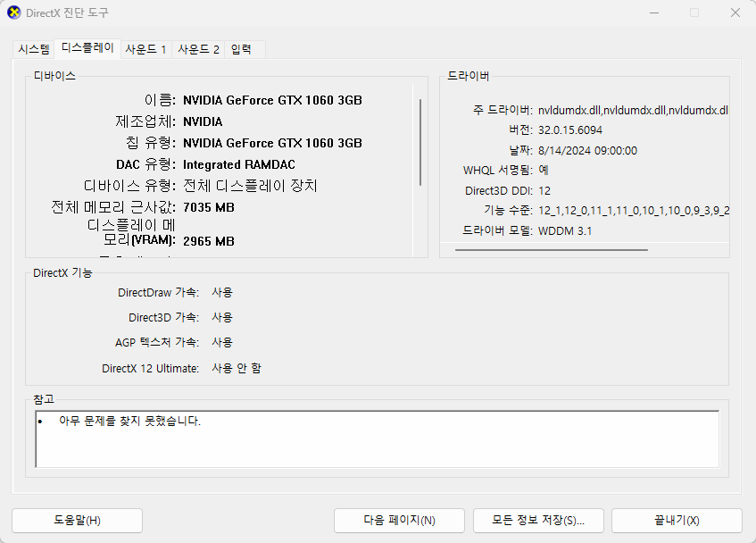Click the DirectX 기능 group label

(x=62, y=273)
